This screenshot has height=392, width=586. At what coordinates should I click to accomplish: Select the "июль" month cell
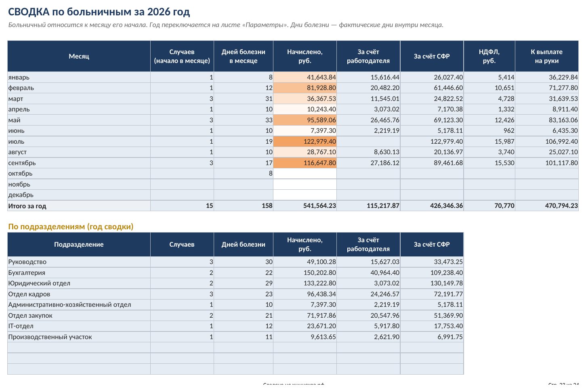click(x=79, y=141)
